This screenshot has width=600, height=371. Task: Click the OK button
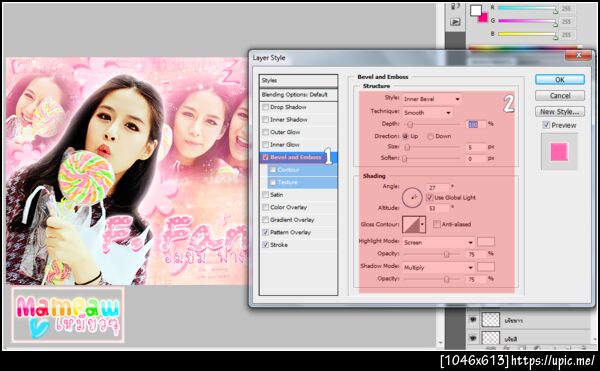click(x=560, y=80)
